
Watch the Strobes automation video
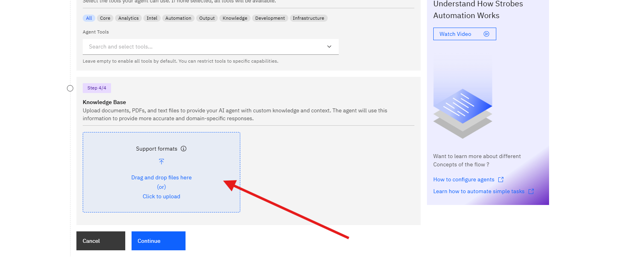coord(465,34)
